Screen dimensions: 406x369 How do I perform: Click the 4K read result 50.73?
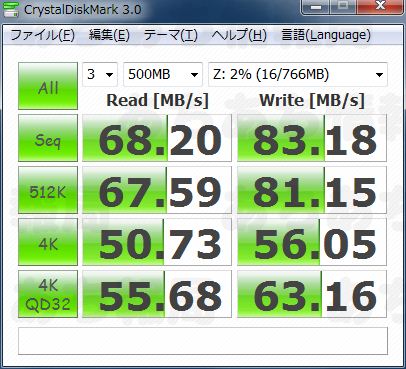click(x=157, y=242)
